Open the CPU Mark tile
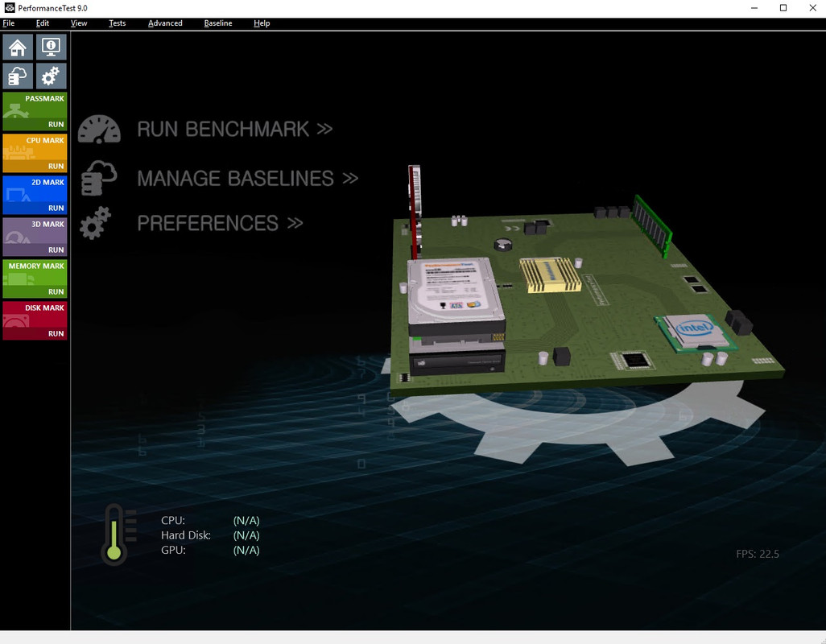The width and height of the screenshot is (826, 644). tap(35, 148)
